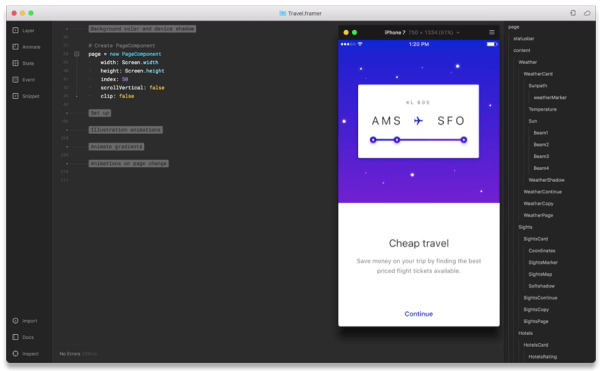600x371 pixels.
Task: Click the Inspect icon
Action: 15,353
